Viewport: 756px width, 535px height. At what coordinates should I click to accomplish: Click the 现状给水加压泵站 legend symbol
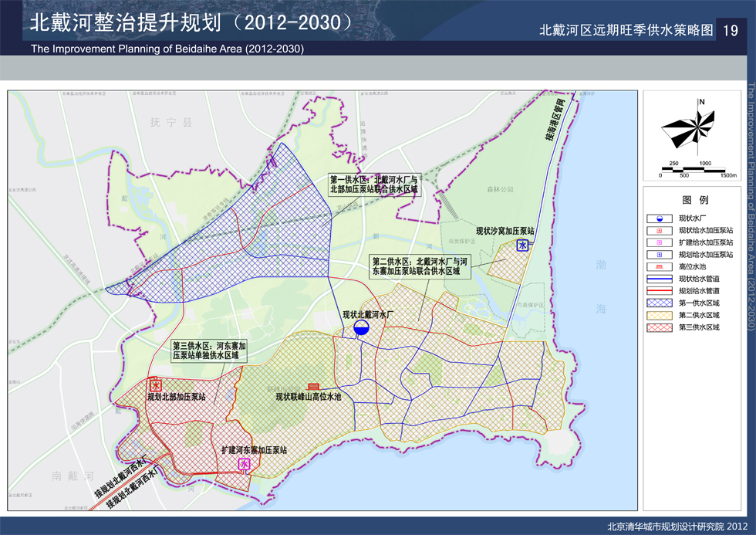pos(660,231)
